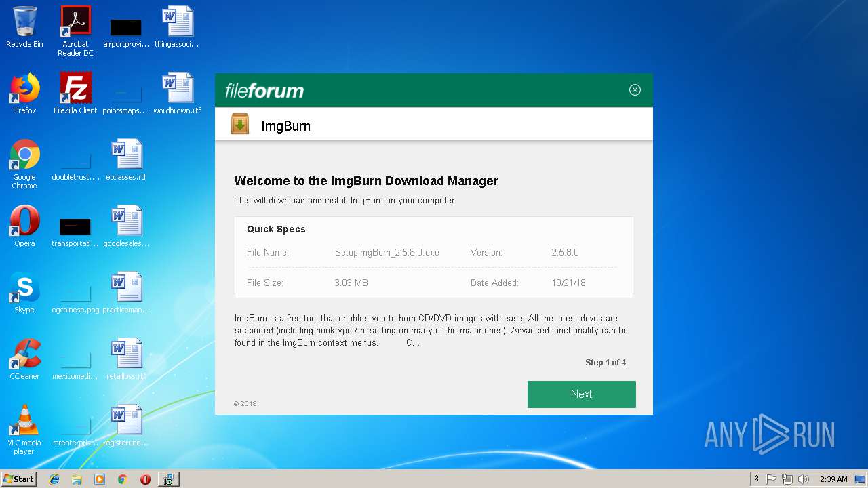Click the 2.5.8.0 version value
The height and width of the screenshot is (488, 868).
click(565, 252)
